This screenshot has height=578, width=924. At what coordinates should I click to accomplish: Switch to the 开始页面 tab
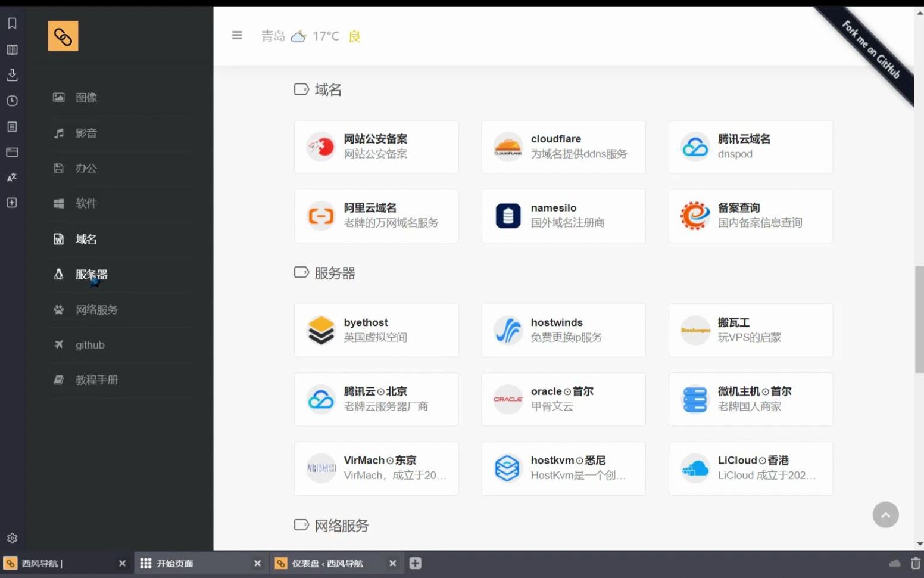click(201, 564)
